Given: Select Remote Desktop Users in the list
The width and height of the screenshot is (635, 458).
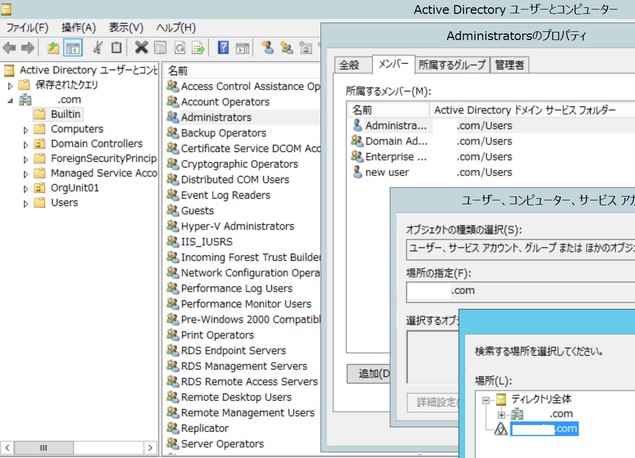Looking at the screenshot, I should coord(236,397).
